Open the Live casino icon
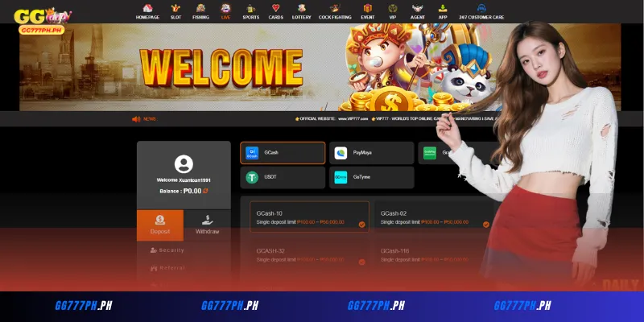 (225, 8)
